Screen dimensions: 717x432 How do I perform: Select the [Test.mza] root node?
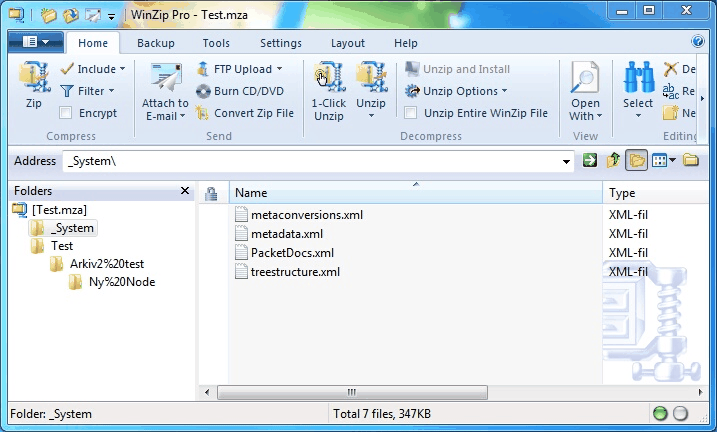click(x=59, y=210)
